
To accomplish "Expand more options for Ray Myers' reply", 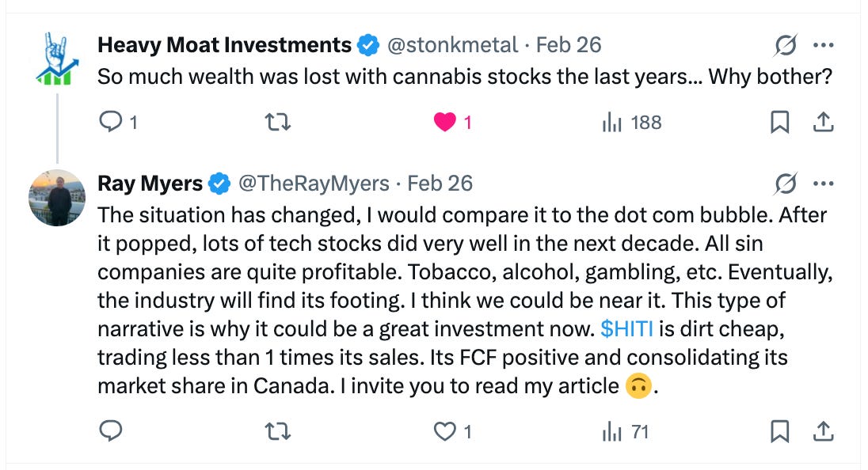I will pyautogui.click(x=824, y=183).
